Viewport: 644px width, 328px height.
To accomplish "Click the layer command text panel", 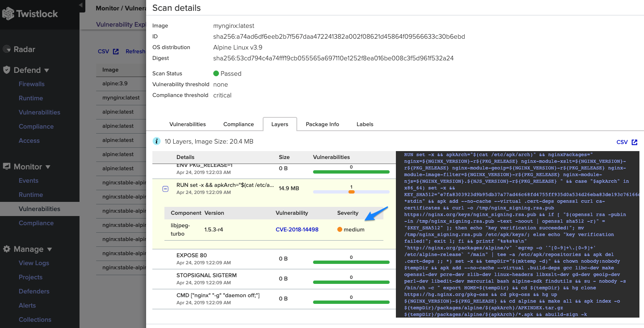I will click(x=517, y=234).
